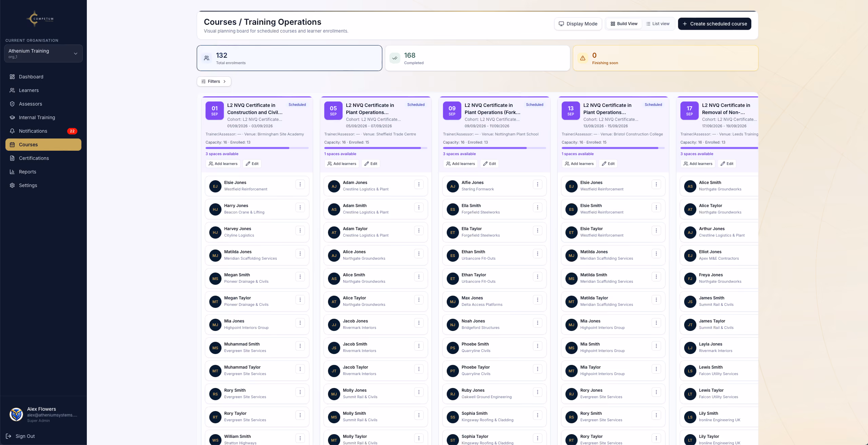Screen dimensions: 868x445
Task: Click Create scheduled course button
Action: (x=715, y=24)
